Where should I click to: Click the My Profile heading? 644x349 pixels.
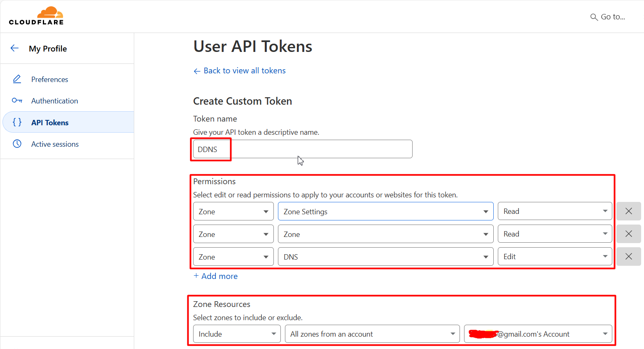point(48,49)
